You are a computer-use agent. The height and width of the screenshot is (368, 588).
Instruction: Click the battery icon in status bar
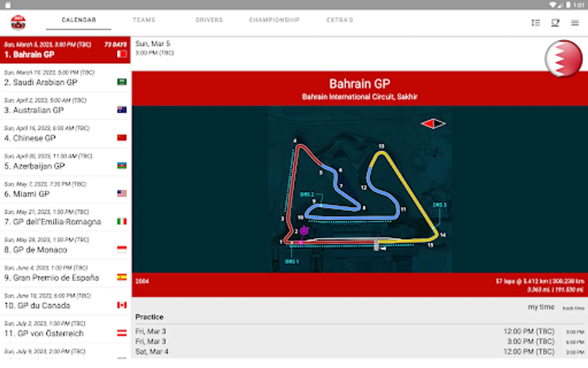point(568,5)
